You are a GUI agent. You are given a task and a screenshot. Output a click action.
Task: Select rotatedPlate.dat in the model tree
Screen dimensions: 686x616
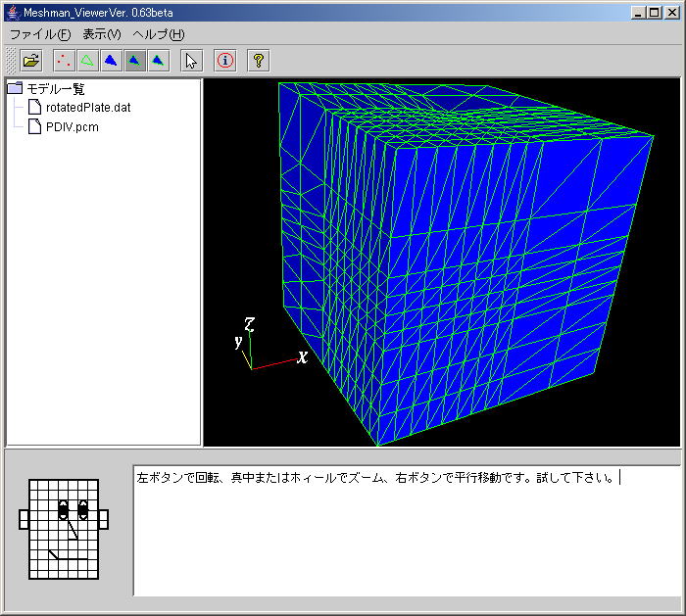pyautogui.click(x=88, y=108)
